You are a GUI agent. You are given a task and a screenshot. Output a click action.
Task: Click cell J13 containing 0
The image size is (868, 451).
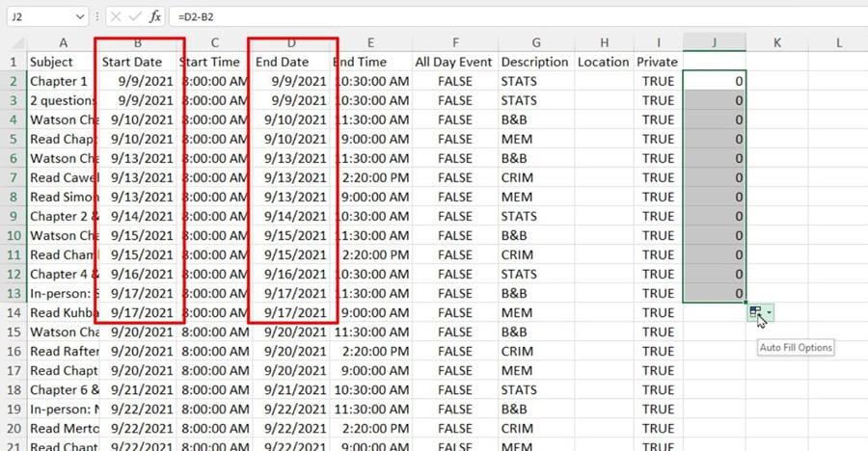click(x=714, y=293)
